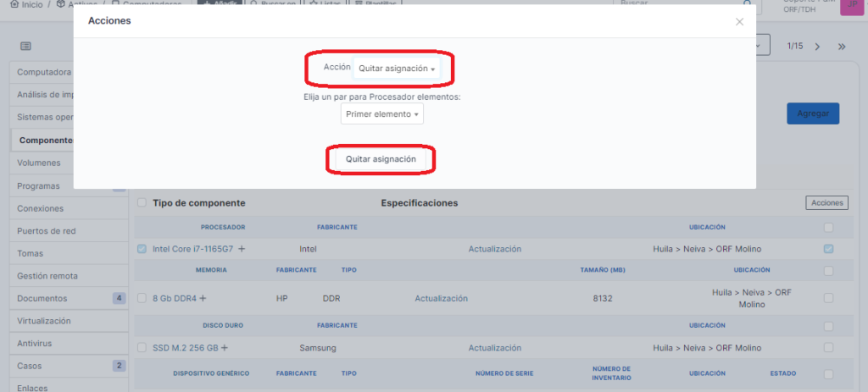Viewport: 868px width, 392px height.
Task: Switch to the Documentos sidebar tab
Action: click(x=42, y=298)
